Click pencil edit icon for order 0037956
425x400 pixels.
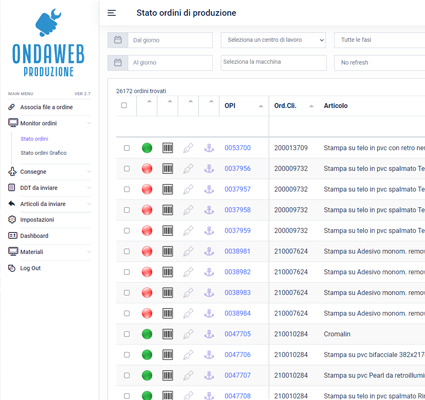pyautogui.click(x=188, y=168)
